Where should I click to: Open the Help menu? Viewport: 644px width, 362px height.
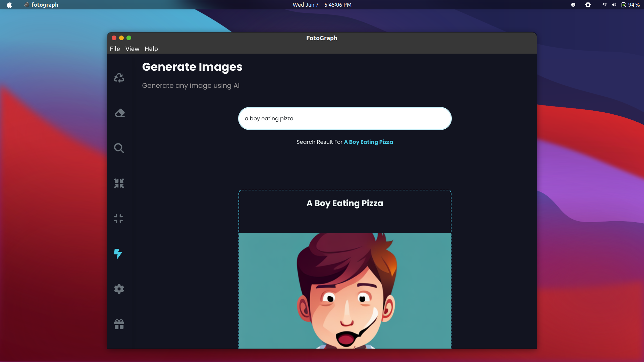click(x=151, y=49)
